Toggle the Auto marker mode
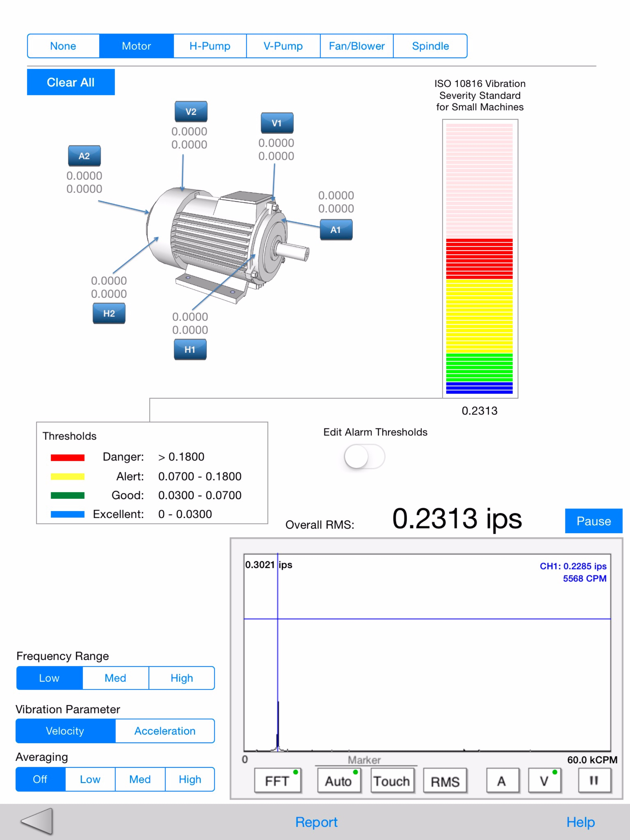This screenshot has height=840, width=630. (x=338, y=781)
